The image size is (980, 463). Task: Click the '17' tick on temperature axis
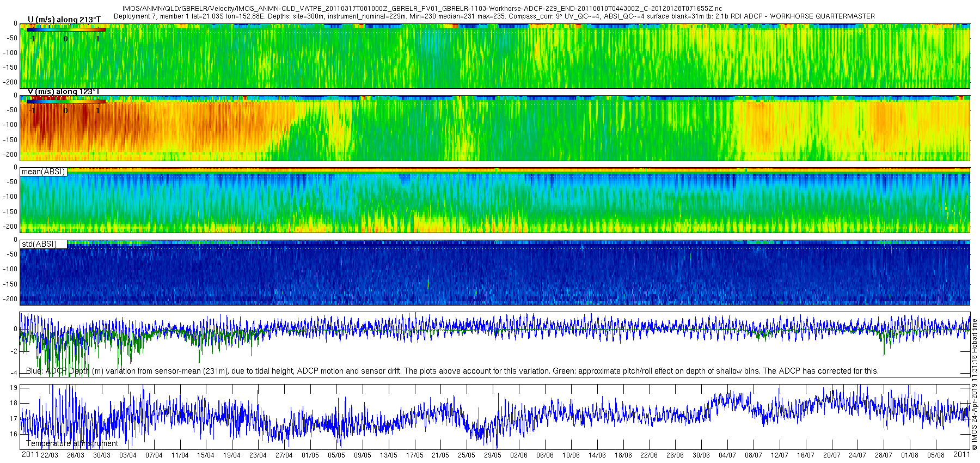click(14, 419)
